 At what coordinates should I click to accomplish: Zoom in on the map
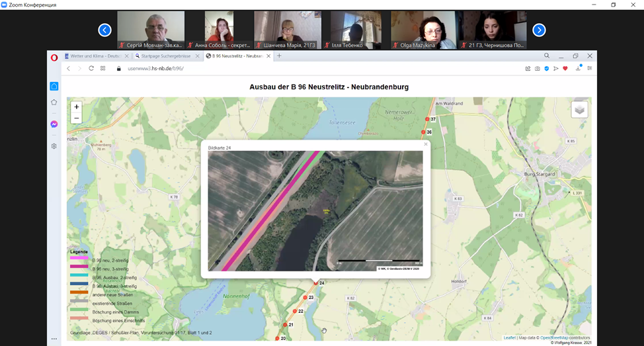77,107
